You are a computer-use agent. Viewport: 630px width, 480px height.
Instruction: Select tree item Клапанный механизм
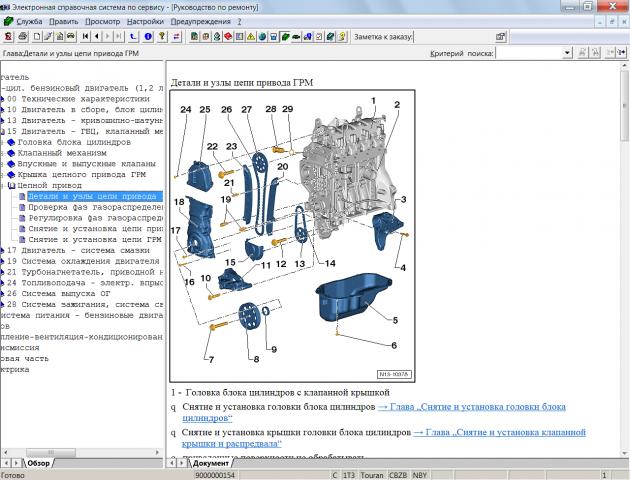pos(62,153)
